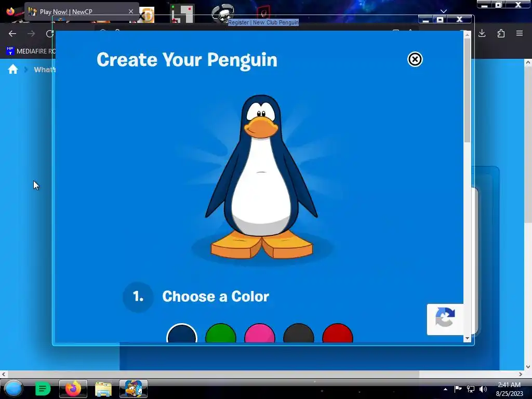
Task: Open Firefox from taskbar
Action: coord(73,389)
